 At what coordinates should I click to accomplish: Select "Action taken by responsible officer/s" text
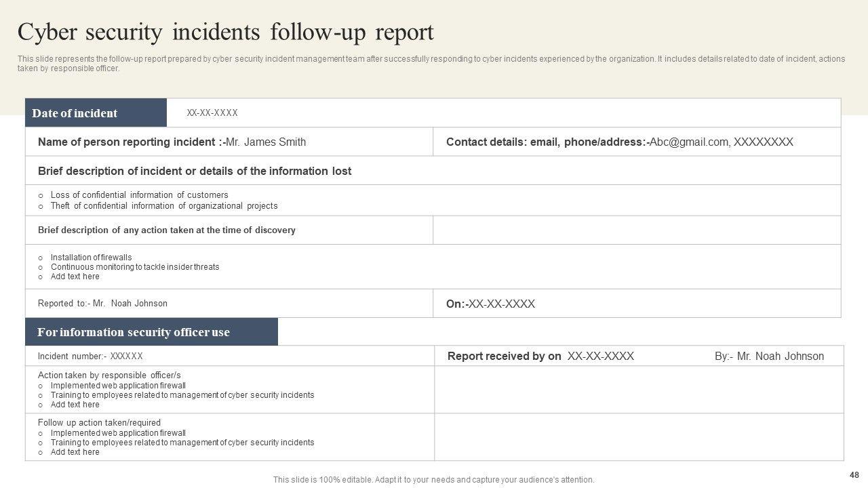pyautogui.click(x=109, y=375)
